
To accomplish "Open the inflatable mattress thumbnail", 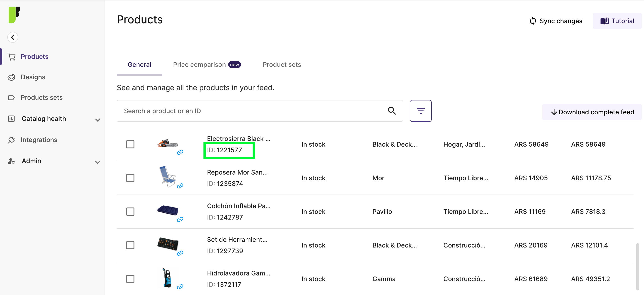I will (168, 210).
